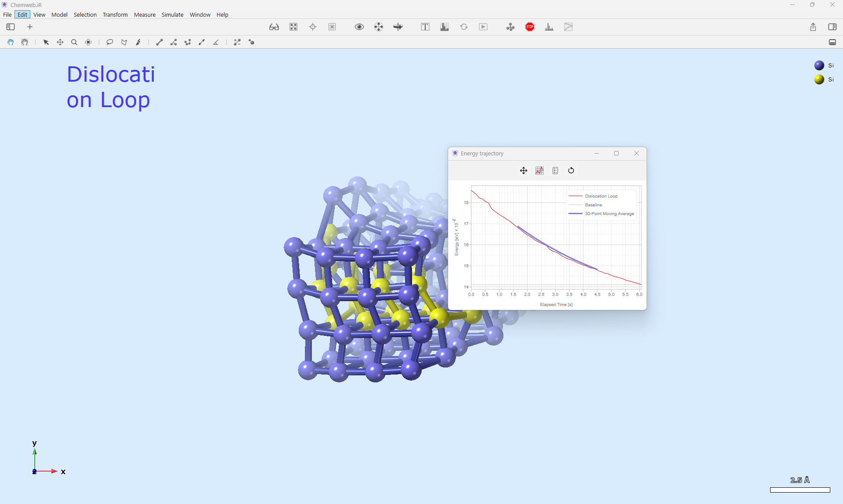Select the three-atom angle tool

[174, 42]
